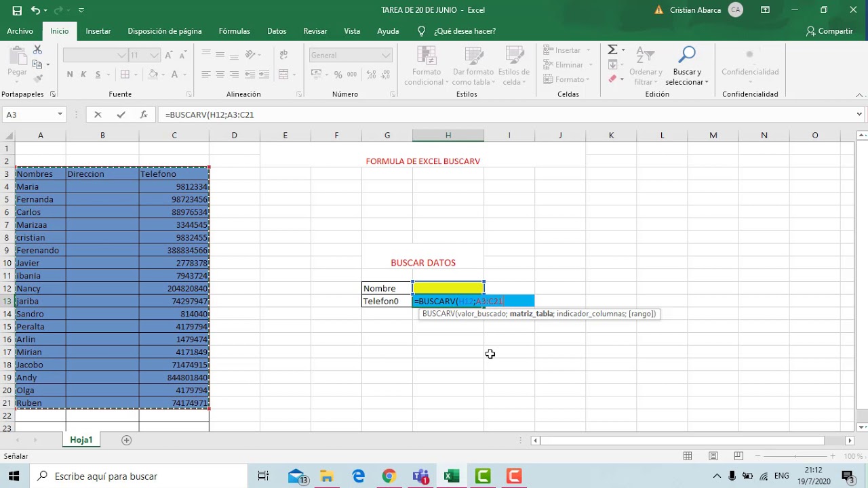Image resolution: width=868 pixels, height=488 pixels.
Task: Click Buscar y seleccionar magnifier button
Action: (x=687, y=66)
